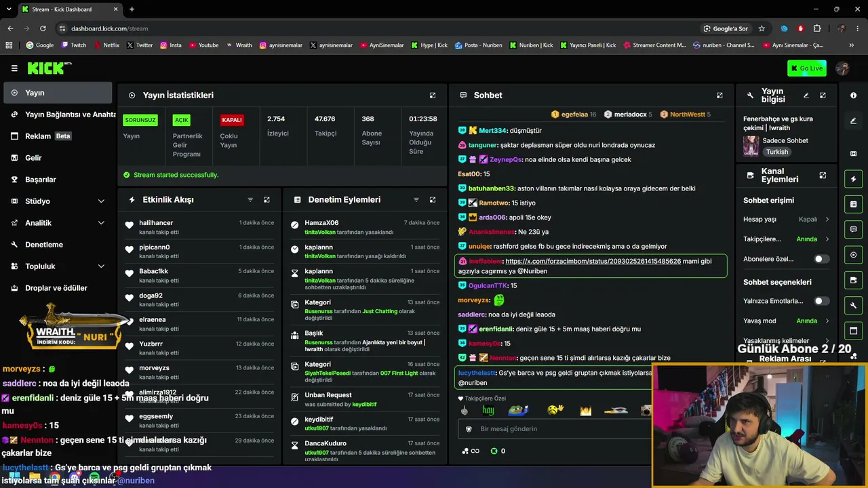This screenshot has width=868, height=488.
Task: Open the user avatar in the Kick header
Action: (843, 68)
